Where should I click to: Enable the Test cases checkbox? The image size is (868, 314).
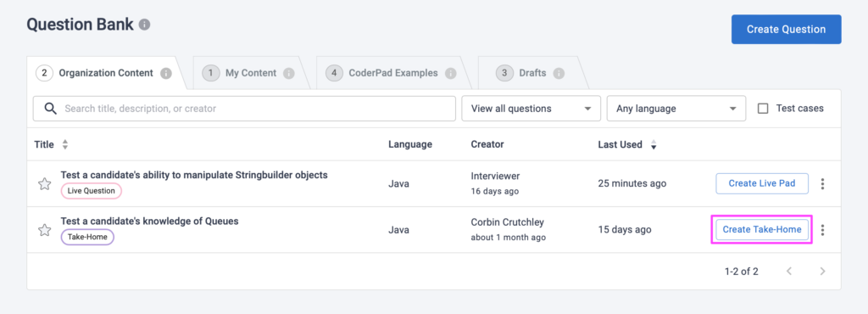point(763,109)
